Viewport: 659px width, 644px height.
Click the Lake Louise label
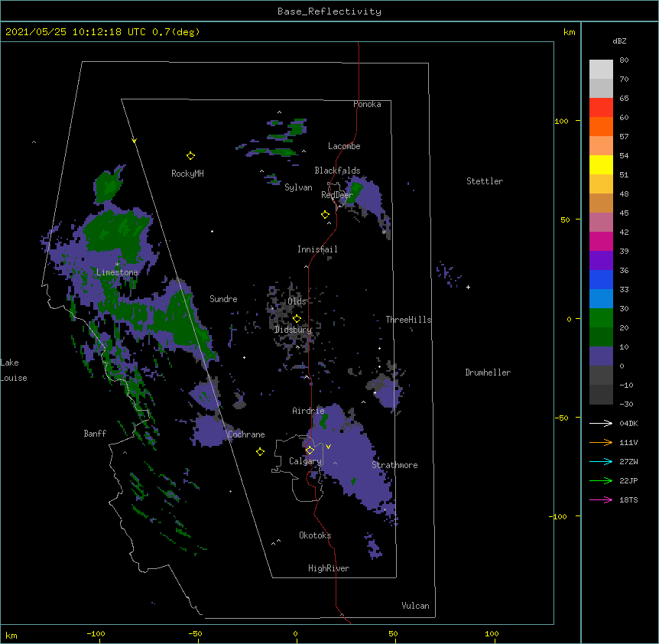pyautogui.click(x=14, y=370)
